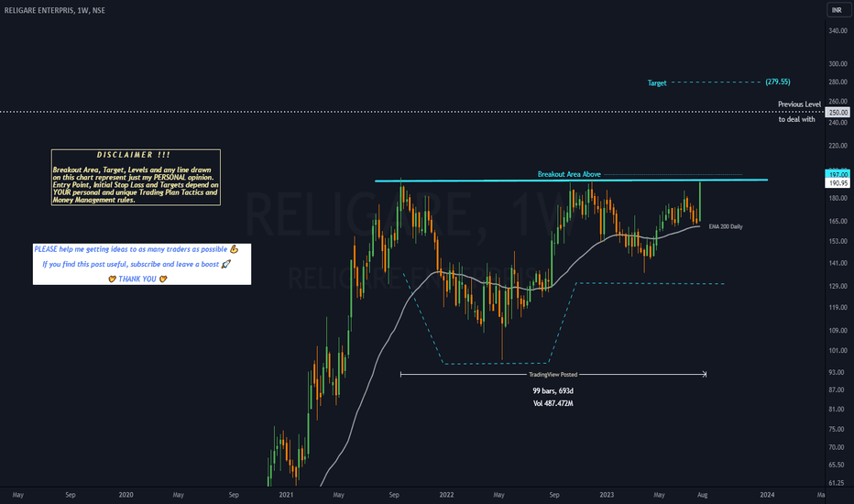Click the '99 bars, 693d' measurement text
The width and height of the screenshot is (854, 504).
pyautogui.click(x=553, y=390)
